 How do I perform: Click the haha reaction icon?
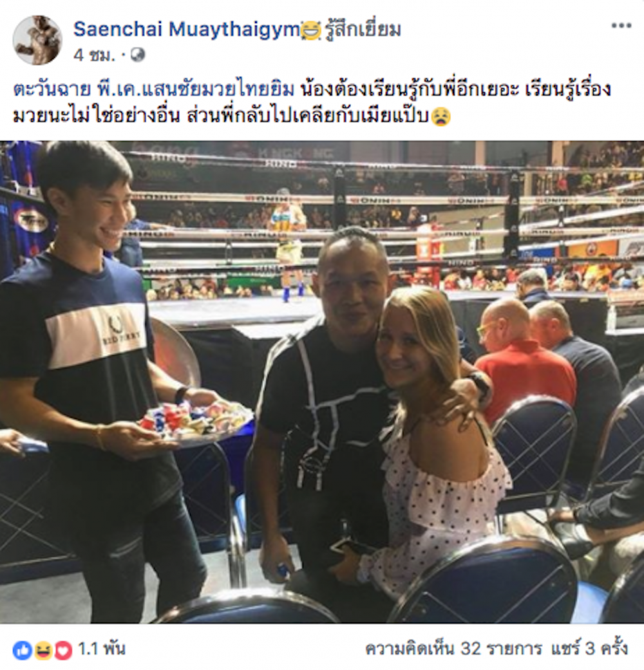tap(43, 650)
